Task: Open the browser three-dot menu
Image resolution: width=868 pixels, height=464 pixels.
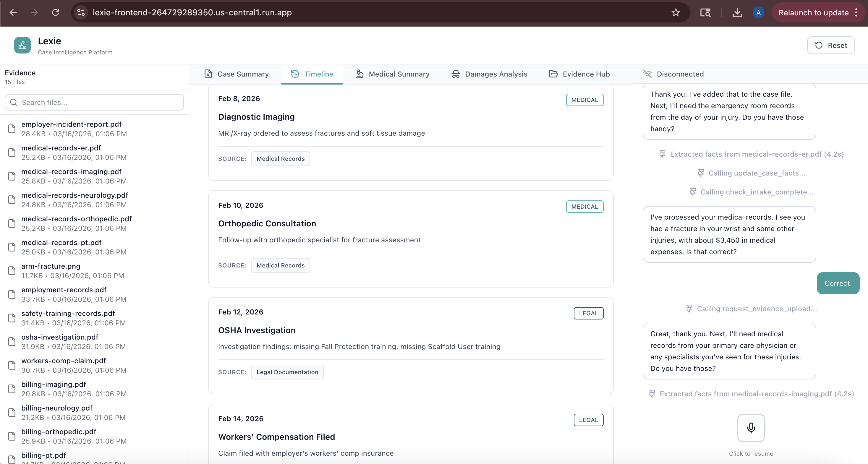Action: pyautogui.click(x=856, y=13)
